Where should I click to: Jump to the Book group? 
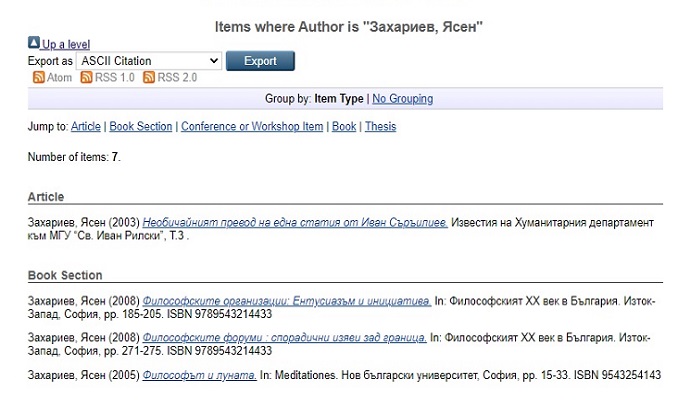click(x=344, y=127)
